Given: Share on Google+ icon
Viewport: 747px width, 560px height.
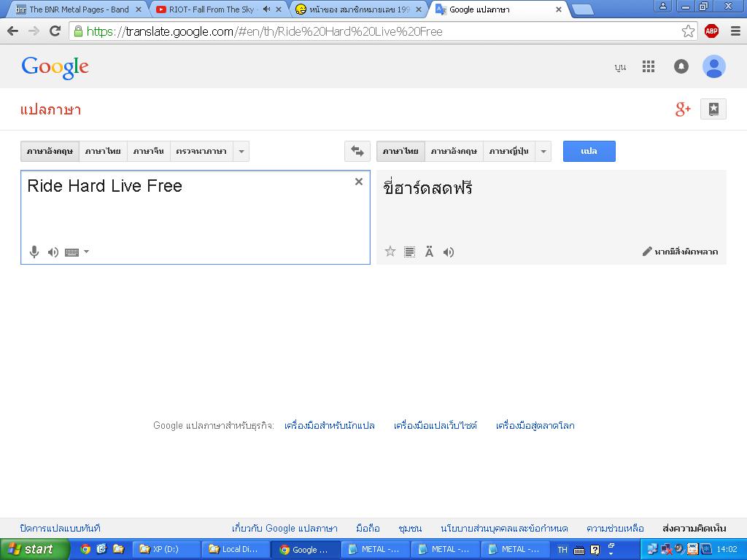Looking at the screenshot, I should point(683,109).
